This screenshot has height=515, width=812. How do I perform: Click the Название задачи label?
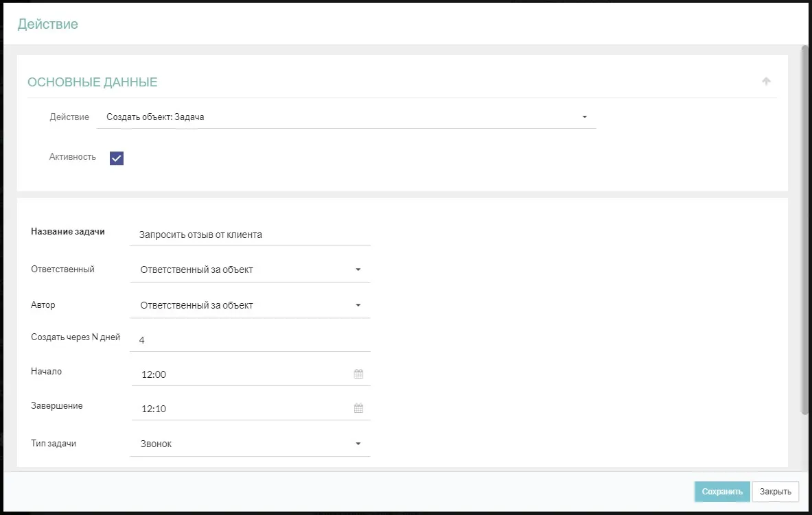[68, 232]
